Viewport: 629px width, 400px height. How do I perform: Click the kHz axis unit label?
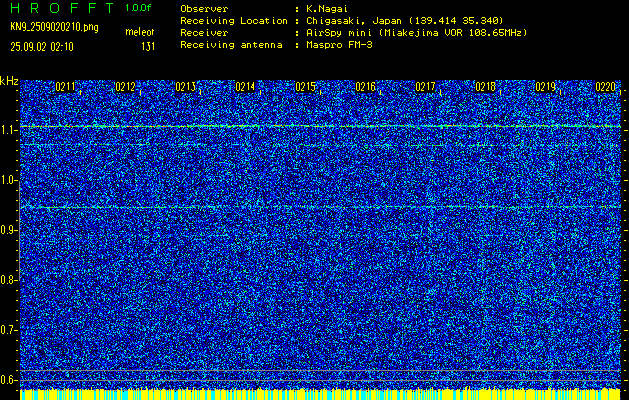click(x=9, y=81)
